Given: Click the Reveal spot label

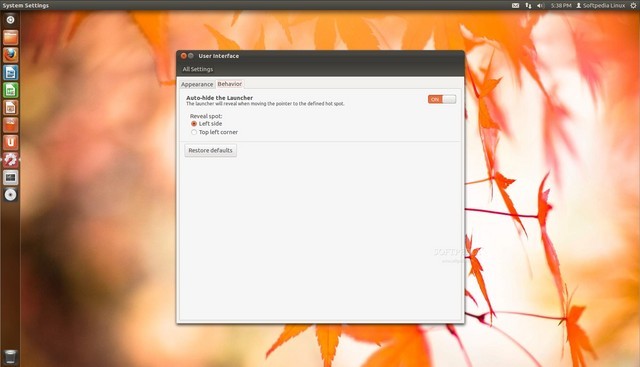Looking at the screenshot, I should pos(206,116).
